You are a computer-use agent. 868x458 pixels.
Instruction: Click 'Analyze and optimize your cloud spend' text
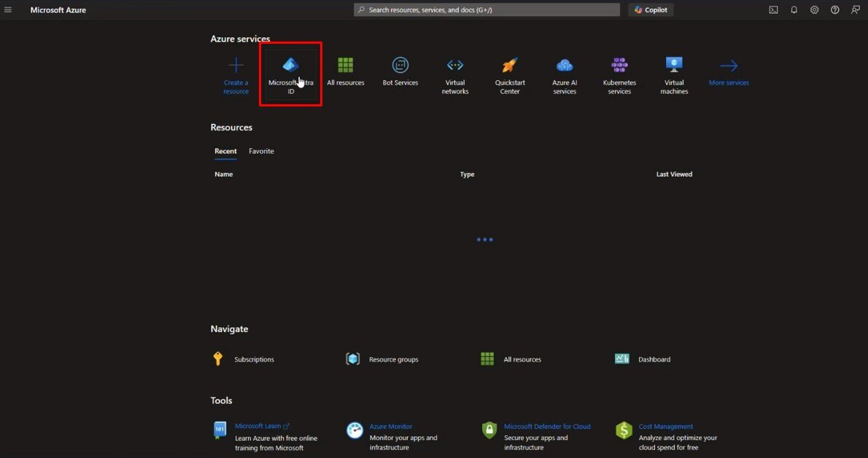(678, 443)
